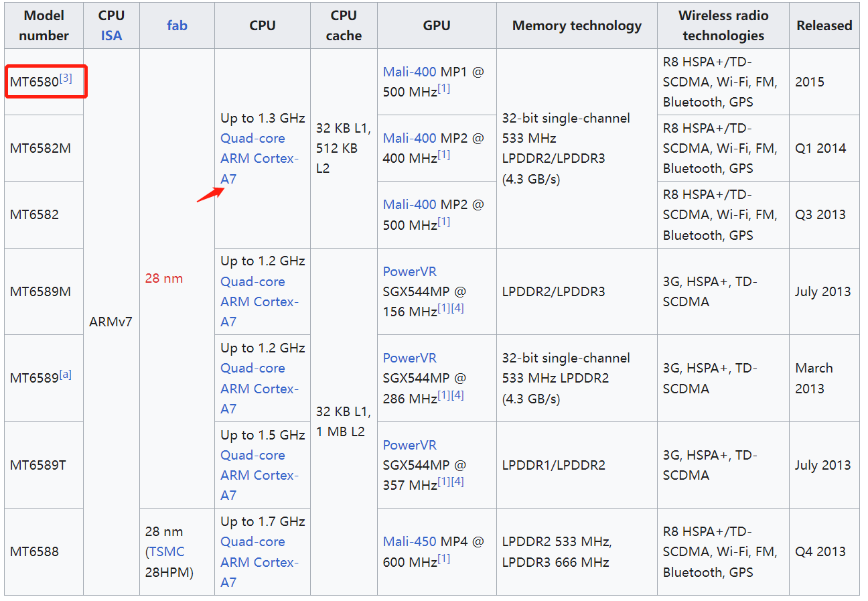Open Quad-core link in the MT6589M row

tap(252, 282)
